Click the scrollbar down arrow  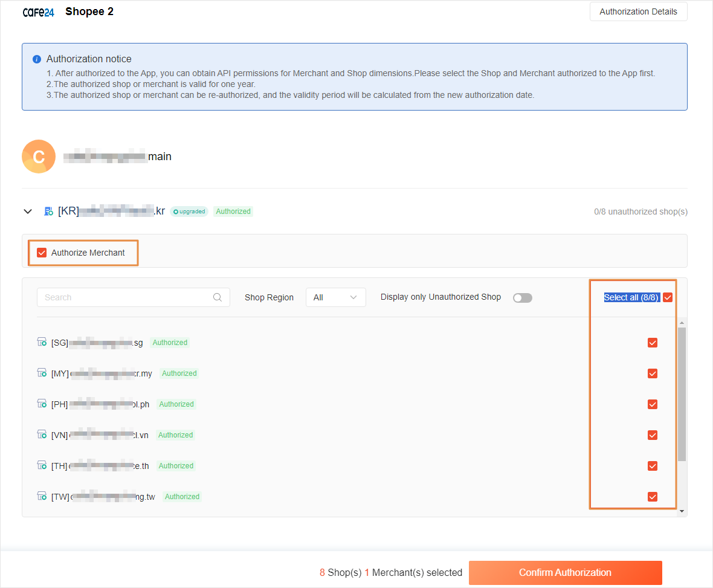click(x=682, y=512)
